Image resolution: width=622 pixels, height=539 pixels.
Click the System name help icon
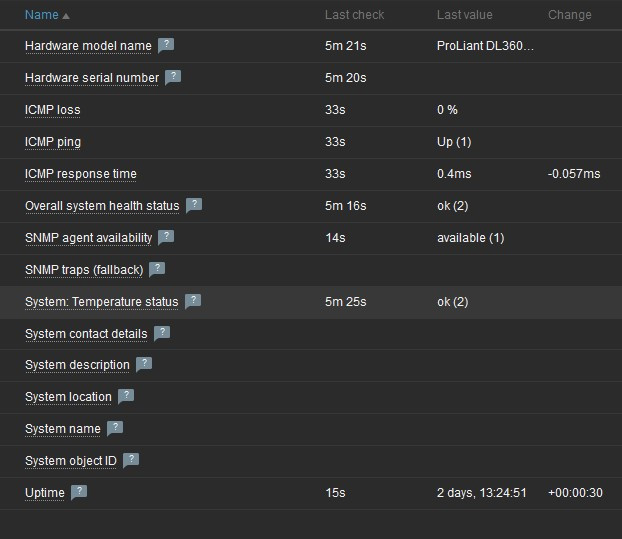pos(115,428)
